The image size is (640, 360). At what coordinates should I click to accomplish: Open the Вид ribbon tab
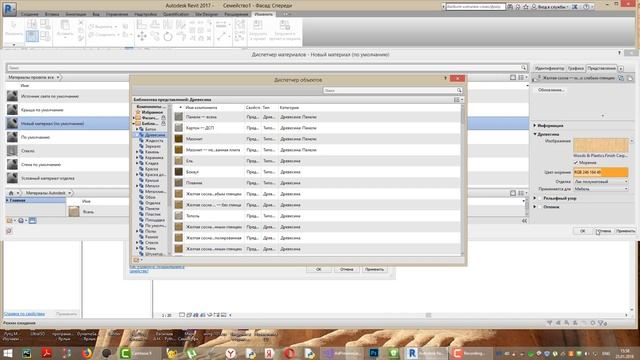click(x=96, y=14)
